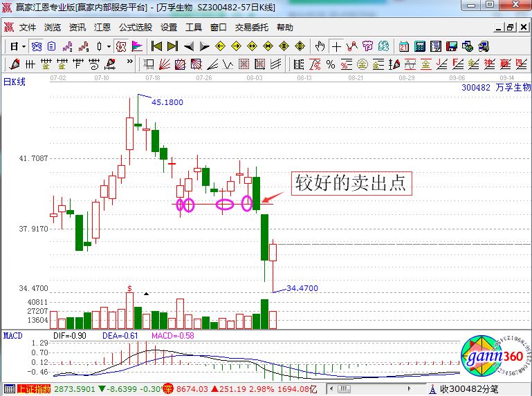Jump to first record with olive skip-back arrow
The height and width of the screenshot is (396, 532).
coord(156,46)
